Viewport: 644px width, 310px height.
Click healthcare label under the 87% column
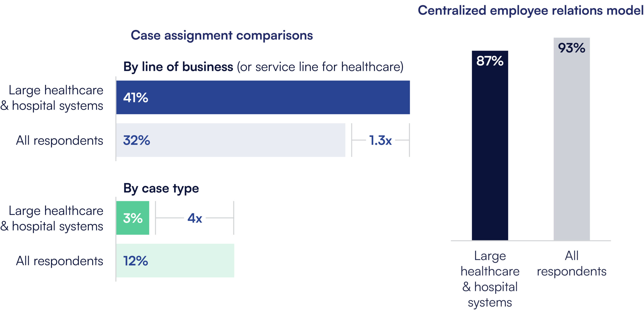click(x=490, y=279)
